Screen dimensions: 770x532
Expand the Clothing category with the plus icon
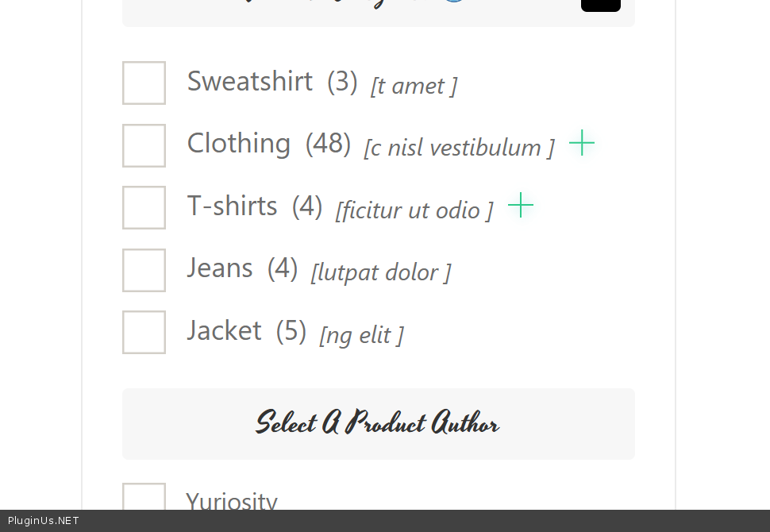582,143
